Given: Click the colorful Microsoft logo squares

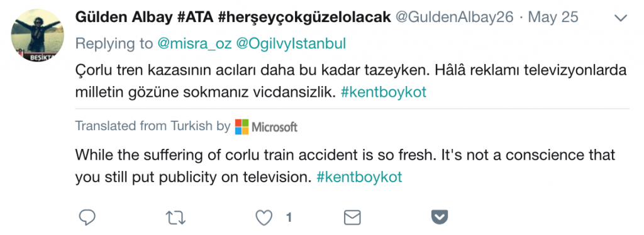Looking at the screenshot, I should 242,127.
